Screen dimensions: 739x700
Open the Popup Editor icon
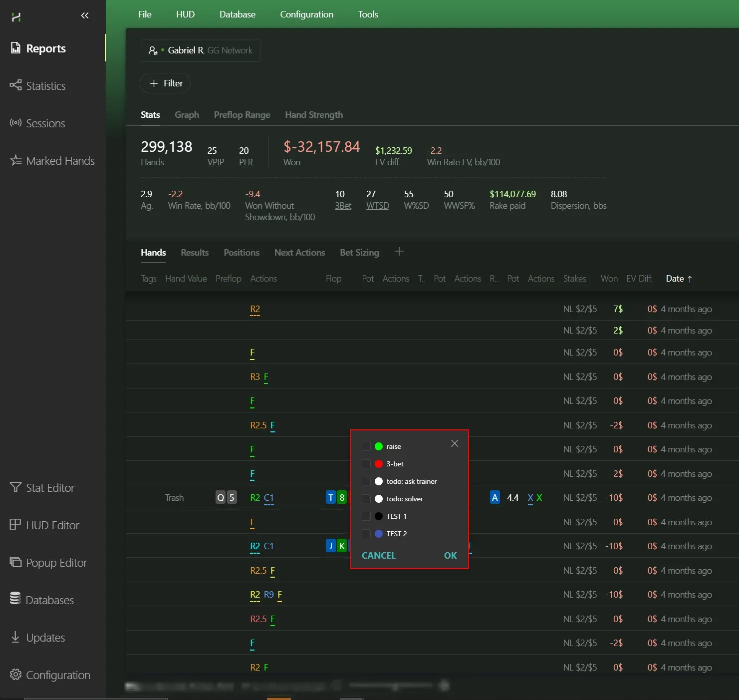(x=15, y=562)
